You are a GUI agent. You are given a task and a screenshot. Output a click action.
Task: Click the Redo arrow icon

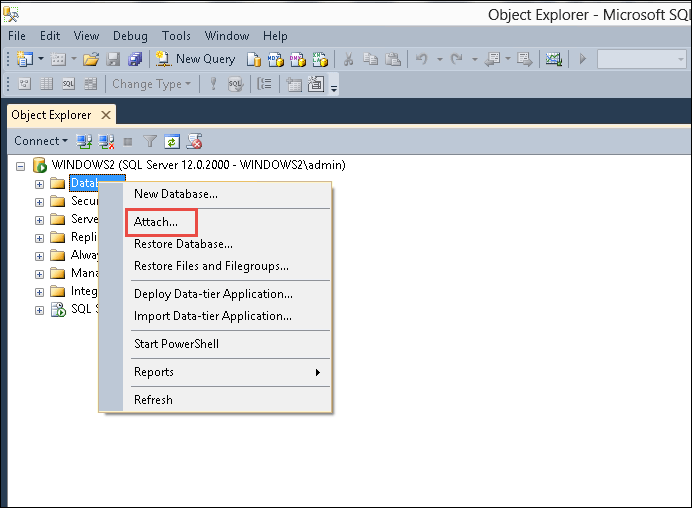point(457,59)
